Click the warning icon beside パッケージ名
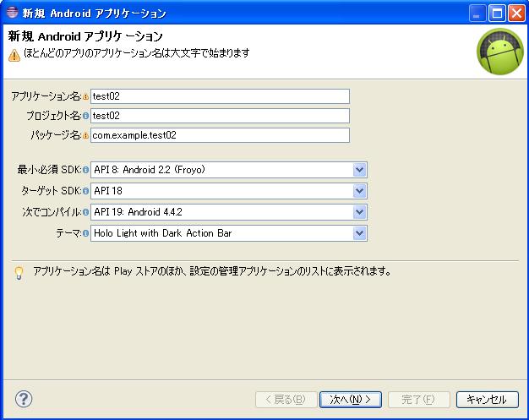This screenshot has width=529, height=420. tap(85, 135)
